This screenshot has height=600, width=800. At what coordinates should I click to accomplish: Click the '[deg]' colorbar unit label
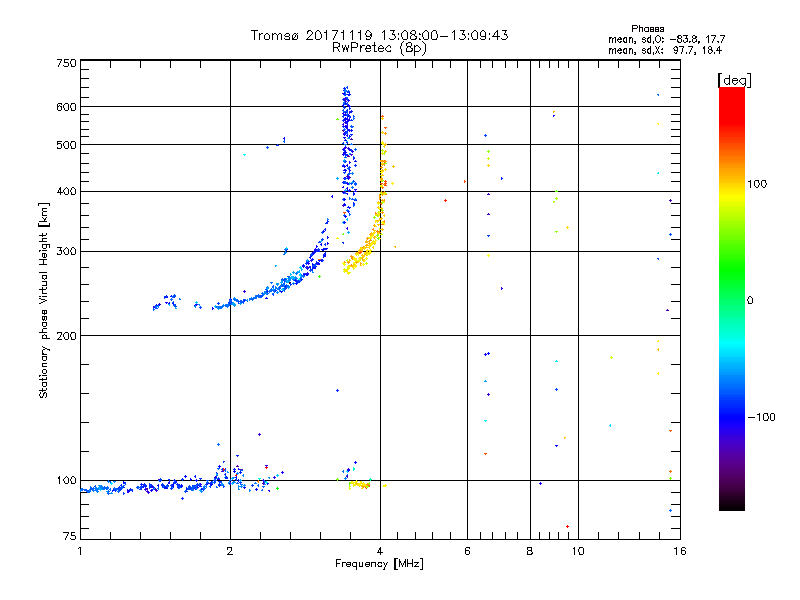tap(734, 80)
